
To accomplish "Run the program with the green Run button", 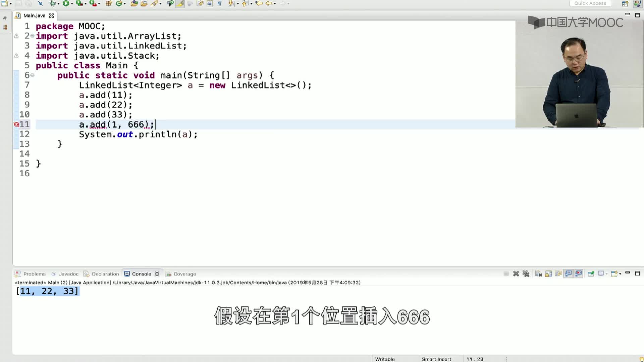I will pos(66,3).
